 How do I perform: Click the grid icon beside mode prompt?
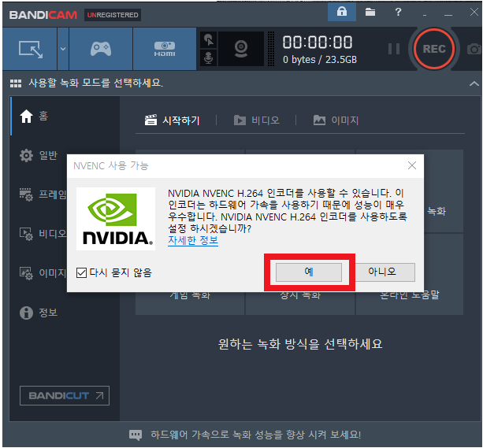tap(16, 83)
